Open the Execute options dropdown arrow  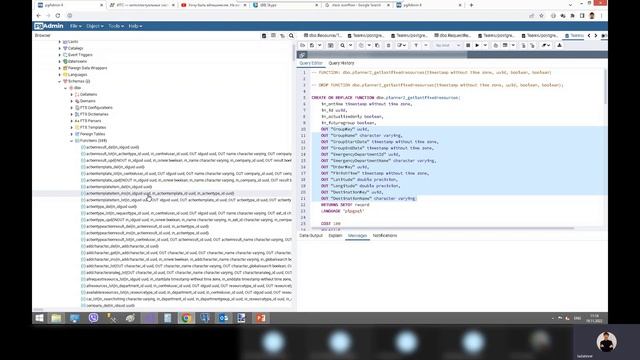485,45
